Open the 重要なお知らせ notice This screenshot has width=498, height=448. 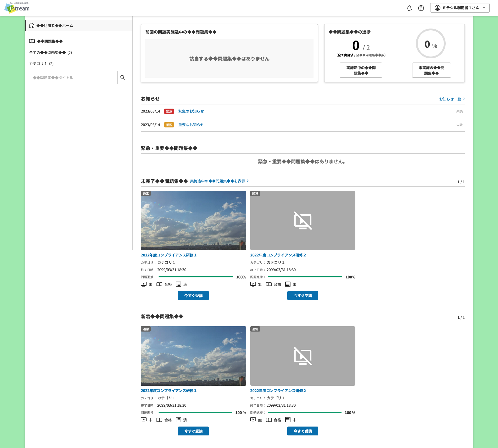tap(191, 125)
